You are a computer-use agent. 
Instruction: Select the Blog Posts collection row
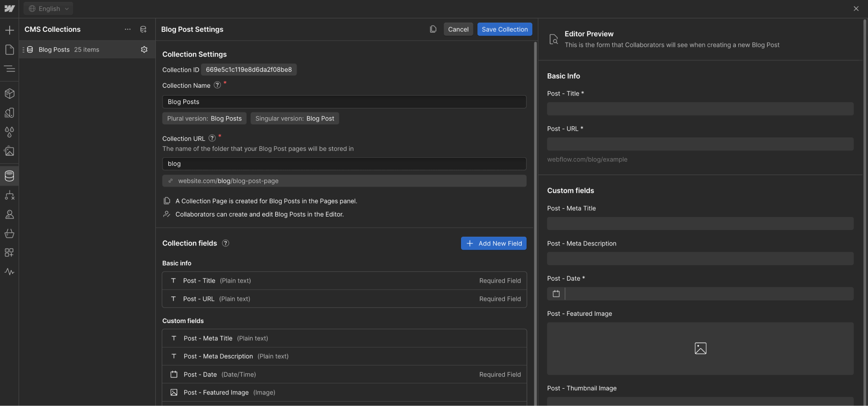click(87, 50)
